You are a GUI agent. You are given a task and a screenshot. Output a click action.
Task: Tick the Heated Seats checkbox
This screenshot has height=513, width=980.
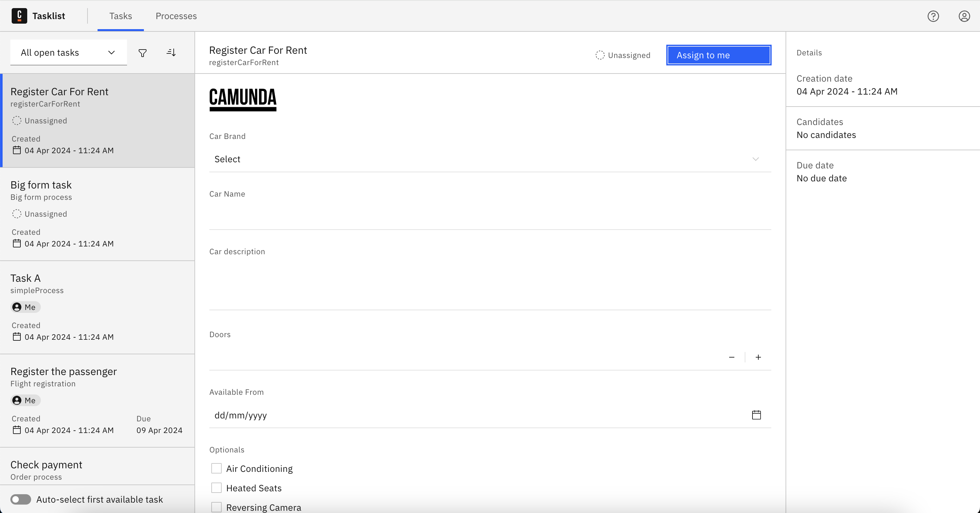pos(216,488)
